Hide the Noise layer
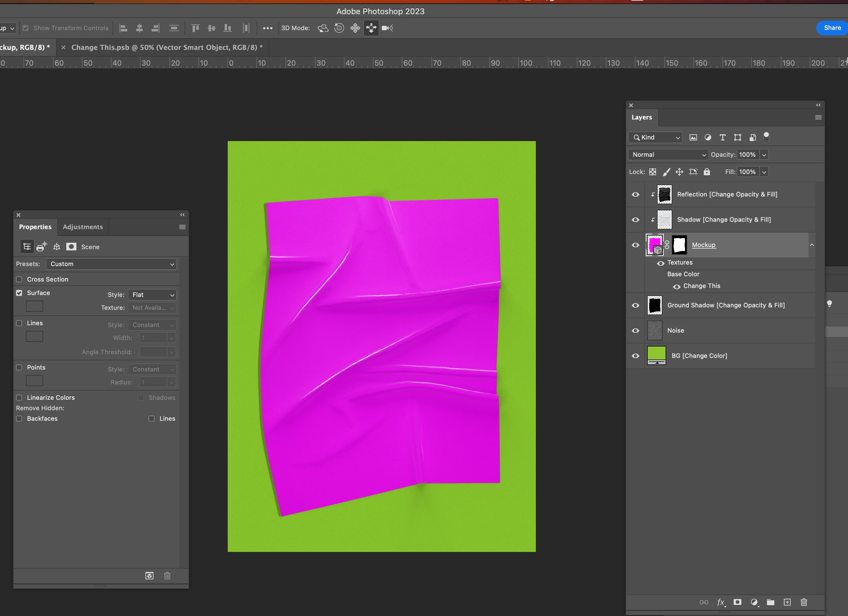Screen dimensions: 848x616 635,331
